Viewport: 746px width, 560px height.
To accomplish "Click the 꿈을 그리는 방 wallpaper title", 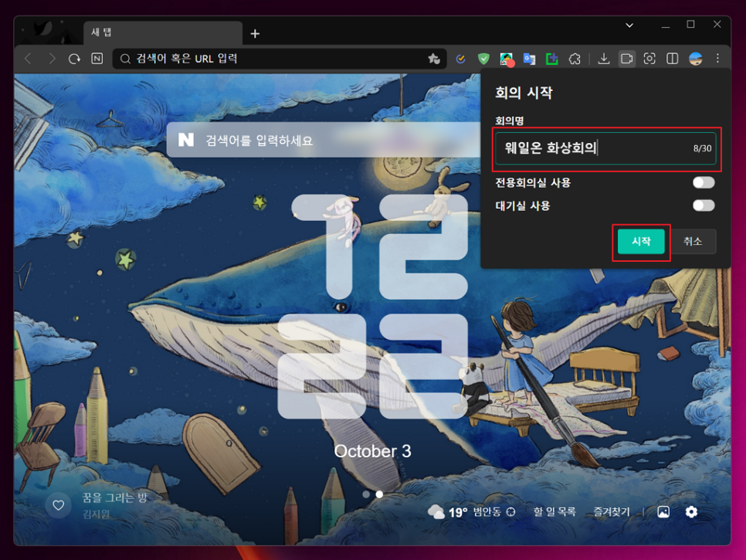I will (x=114, y=498).
